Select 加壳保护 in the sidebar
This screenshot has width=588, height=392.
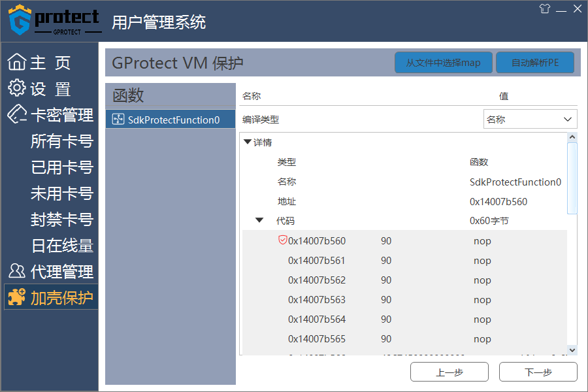pos(51,297)
